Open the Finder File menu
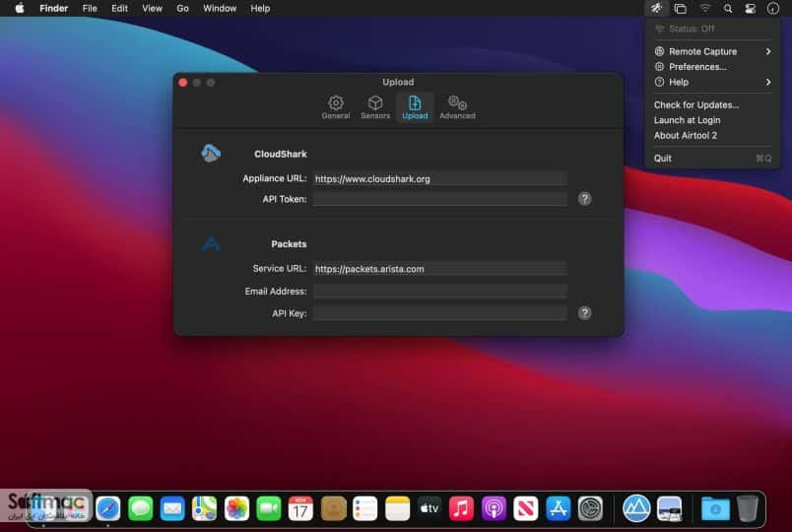 [x=90, y=8]
